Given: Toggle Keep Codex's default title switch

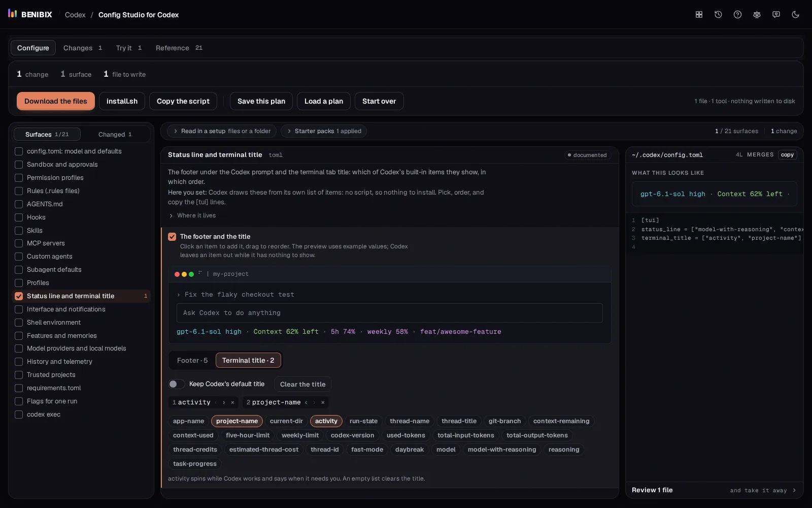Looking at the screenshot, I should click(177, 384).
